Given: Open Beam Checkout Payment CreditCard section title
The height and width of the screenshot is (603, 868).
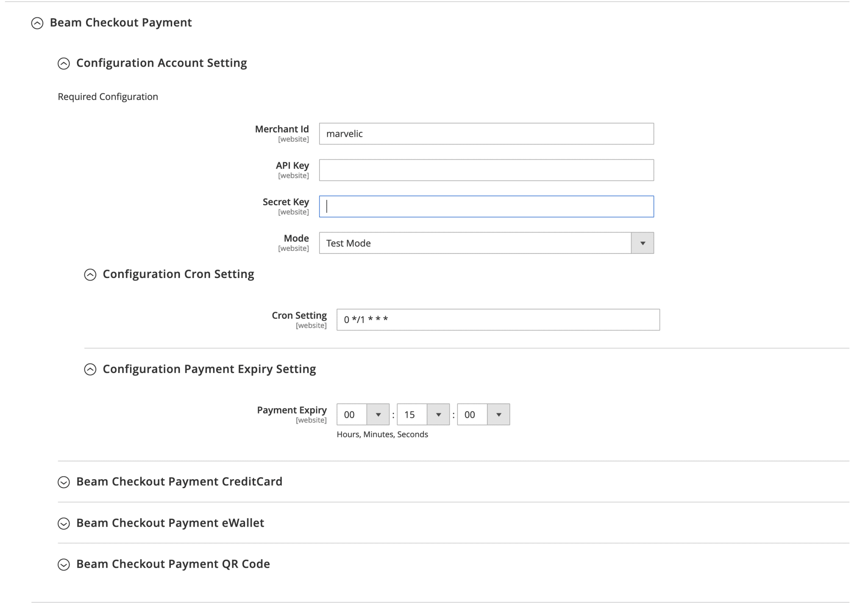Looking at the screenshot, I should [x=179, y=482].
